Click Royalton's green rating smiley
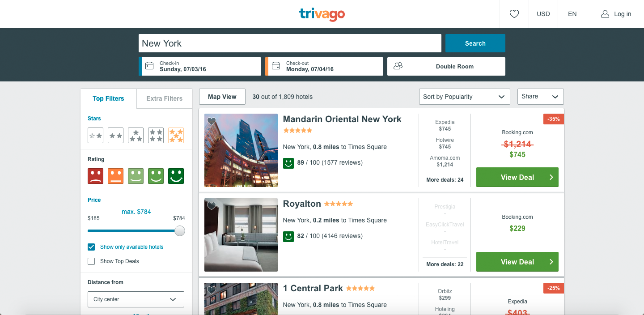Viewport: 644px width, 315px height. pyautogui.click(x=288, y=236)
